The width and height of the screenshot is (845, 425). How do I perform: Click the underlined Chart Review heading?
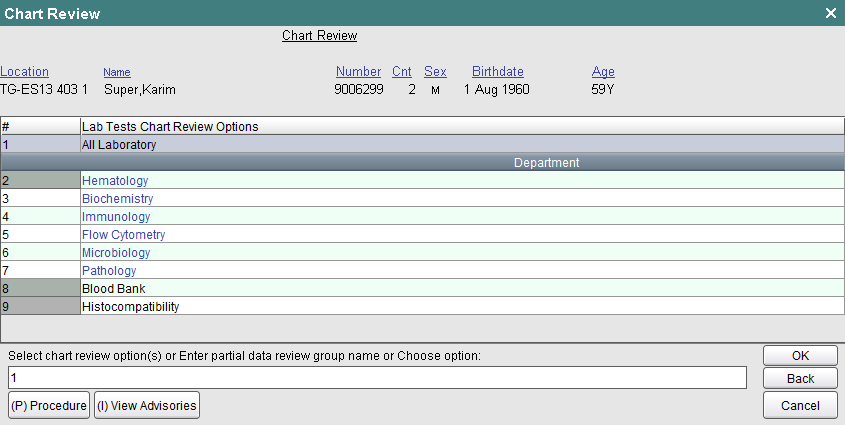click(320, 36)
